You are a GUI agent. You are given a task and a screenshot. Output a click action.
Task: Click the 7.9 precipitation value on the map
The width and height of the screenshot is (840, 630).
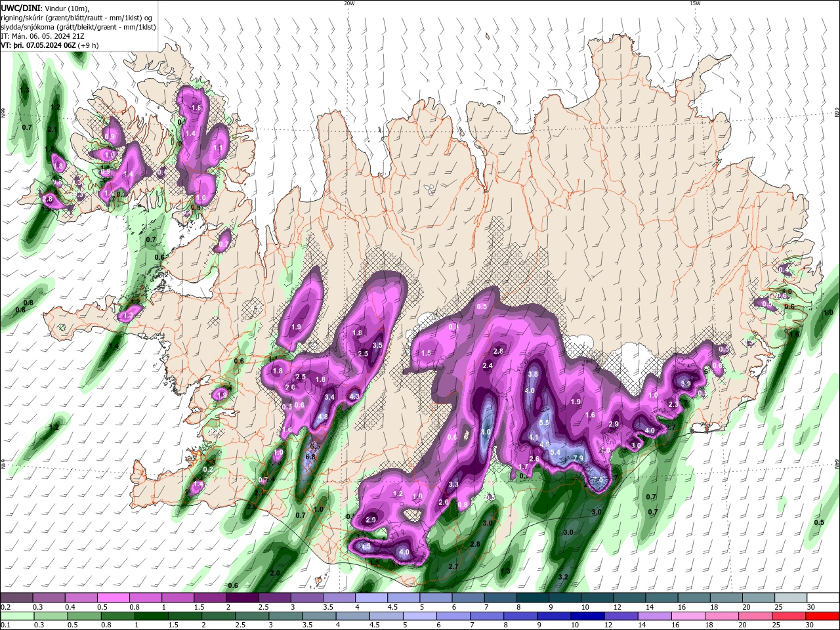[x=578, y=458]
